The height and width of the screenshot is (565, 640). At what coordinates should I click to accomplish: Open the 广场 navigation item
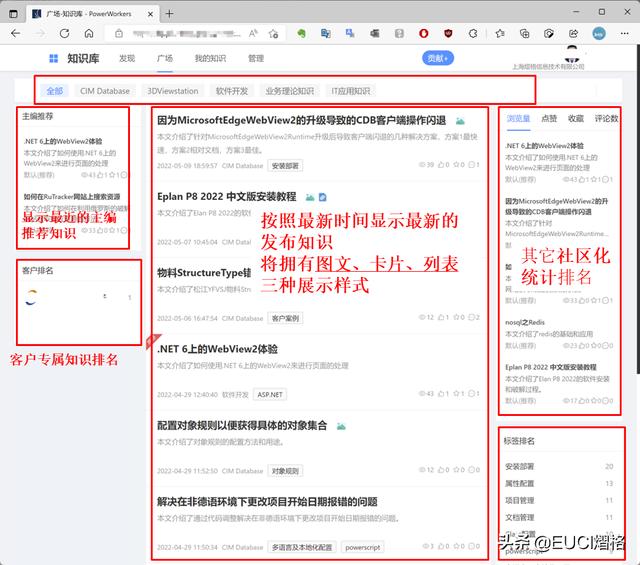click(x=165, y=58)
